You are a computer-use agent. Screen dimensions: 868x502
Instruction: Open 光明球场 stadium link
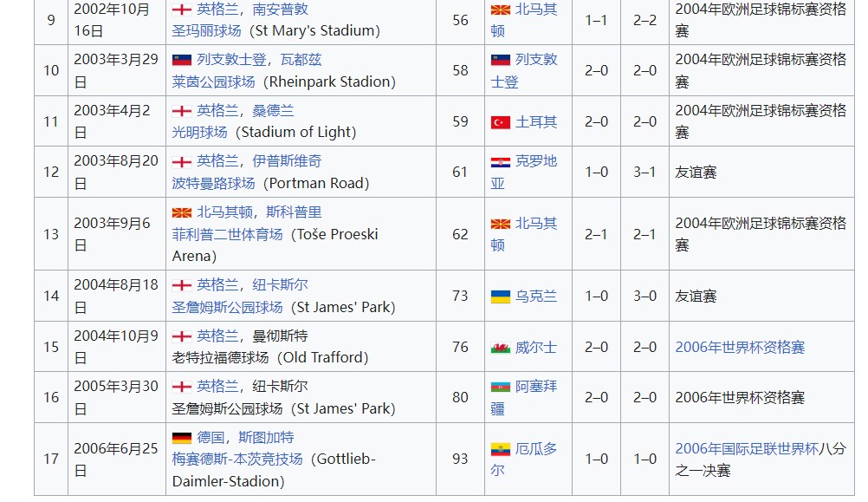199,133
